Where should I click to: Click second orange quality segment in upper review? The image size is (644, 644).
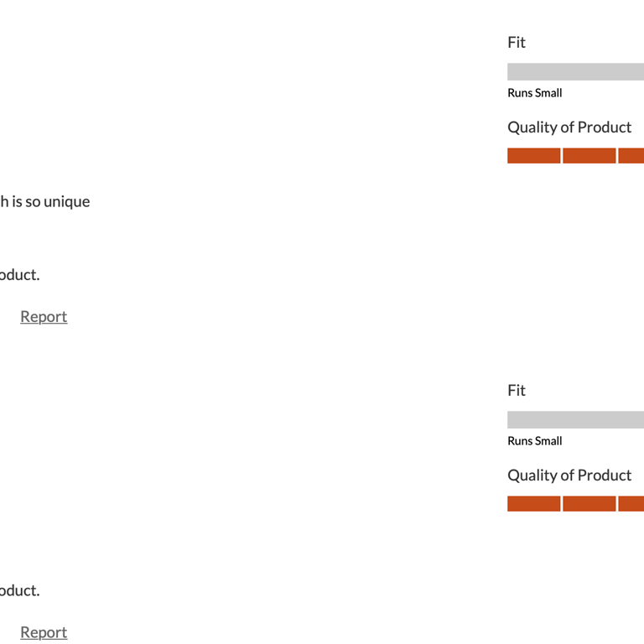(589, 156)
